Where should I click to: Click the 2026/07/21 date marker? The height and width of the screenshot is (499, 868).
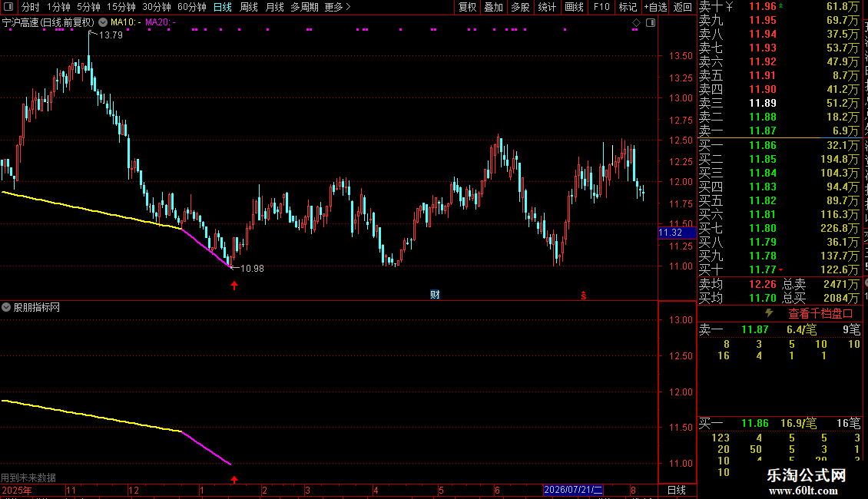point(573,490)
